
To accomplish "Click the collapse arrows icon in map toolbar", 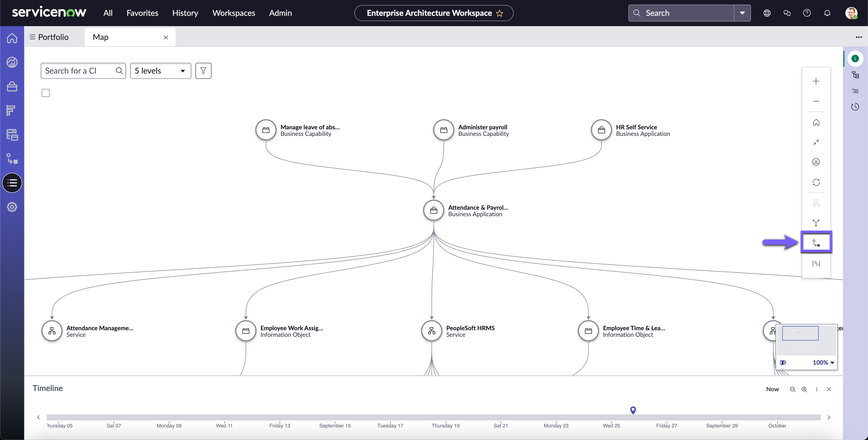I will (x=816, y=142).
